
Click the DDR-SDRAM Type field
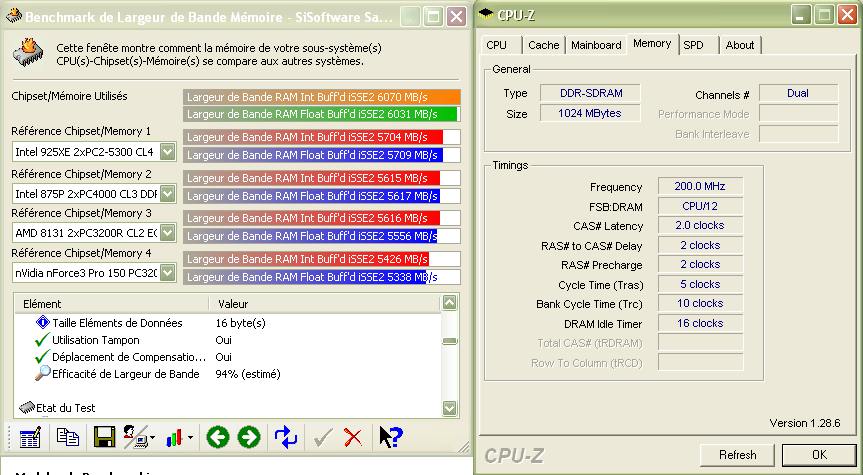click(x=590, y=93)
